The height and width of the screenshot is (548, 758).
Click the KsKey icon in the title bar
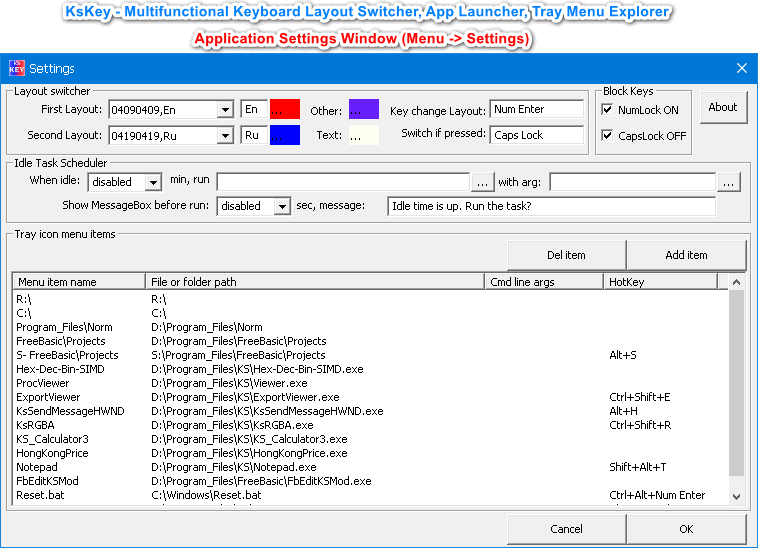coord(16,69)
